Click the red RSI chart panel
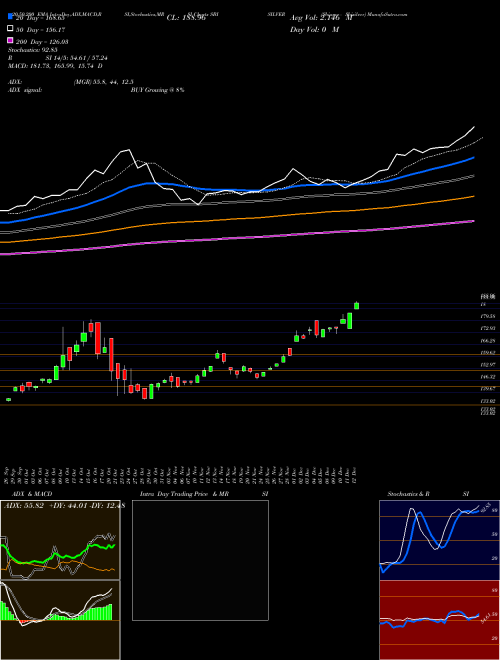The image size is (500, 660). (439, 620)
